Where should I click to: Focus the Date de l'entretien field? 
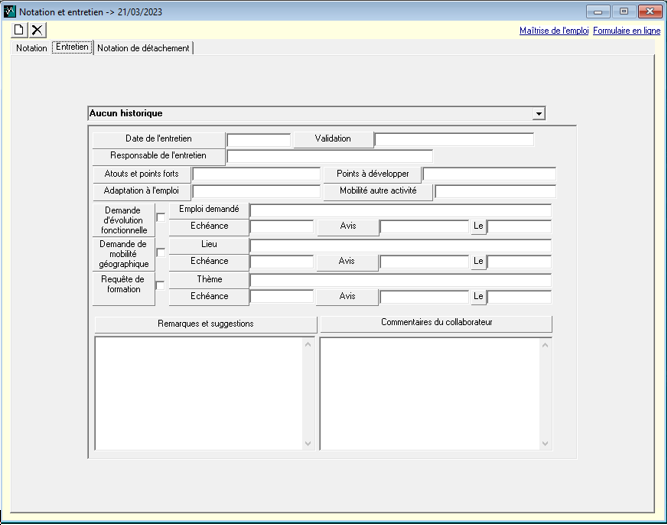(258, 140)
